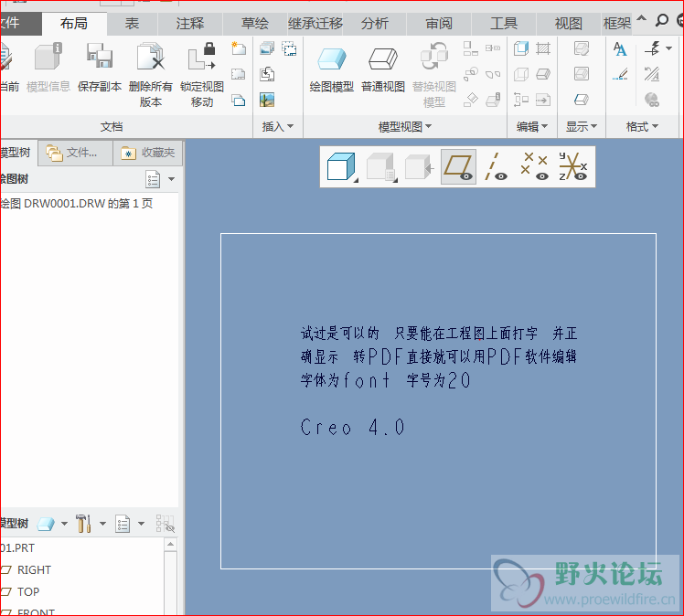Click repeat last format icon

click(652, 74)
